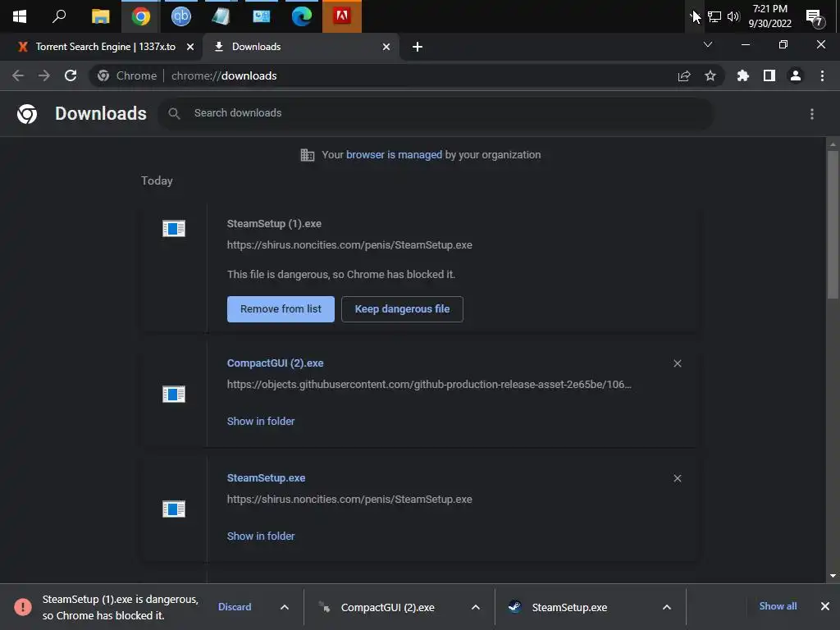Click the Chrome logo beside Downloads title

click(27, 113)
